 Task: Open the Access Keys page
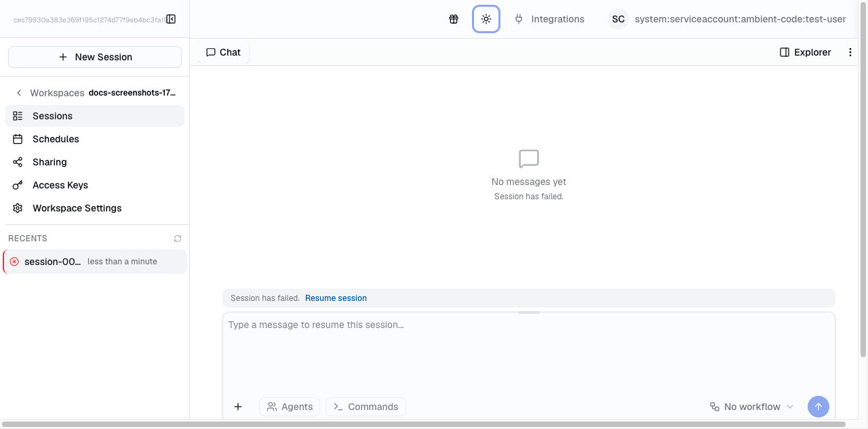point(60,184)
